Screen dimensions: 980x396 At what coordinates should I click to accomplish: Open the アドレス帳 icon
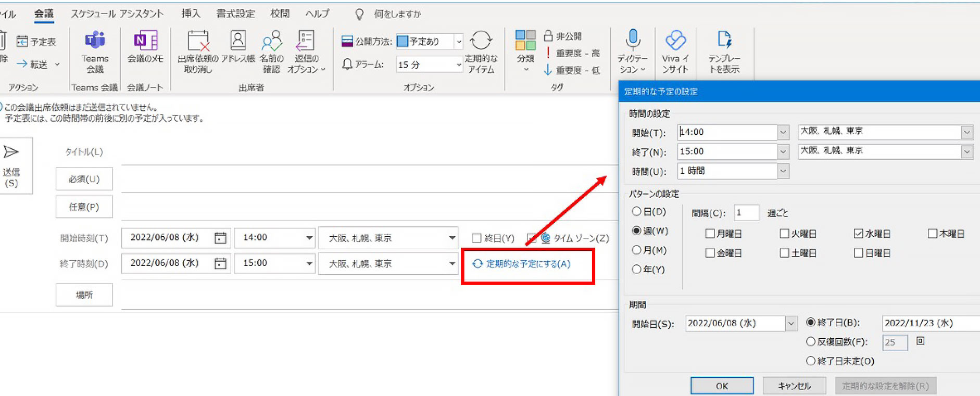coord(238,41)
